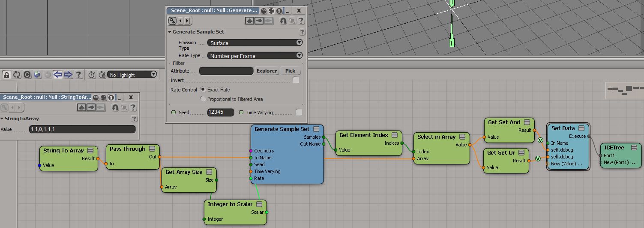Click the blue left arrow in ICE toolbar

[58, 75]
